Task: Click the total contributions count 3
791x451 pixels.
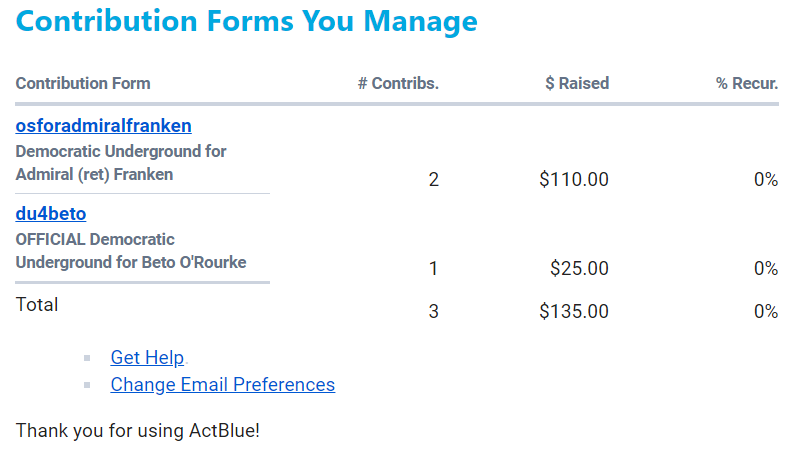Action: click(433, 311)
